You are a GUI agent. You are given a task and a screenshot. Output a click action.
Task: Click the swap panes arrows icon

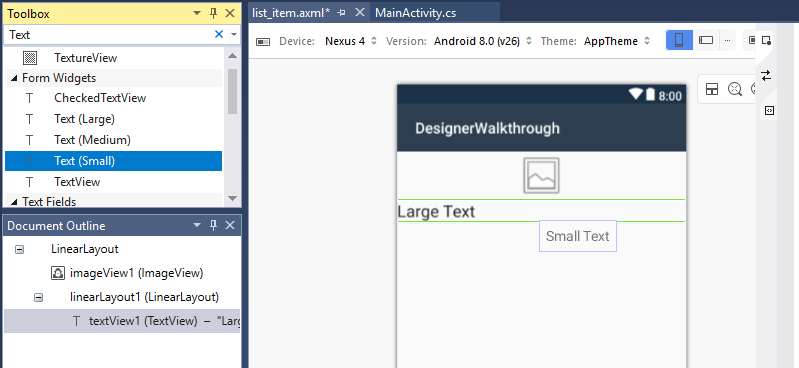coord(766,76)
